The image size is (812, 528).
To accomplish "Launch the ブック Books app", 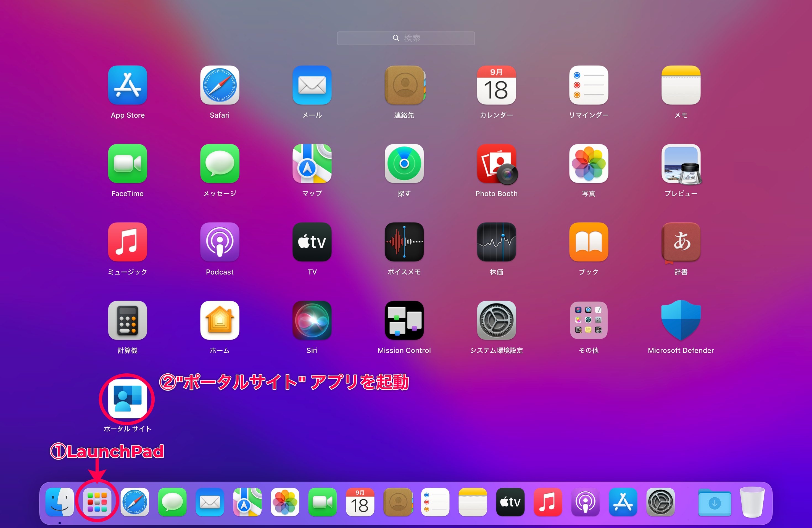I will pyautogui.click(x=589, y=242).
